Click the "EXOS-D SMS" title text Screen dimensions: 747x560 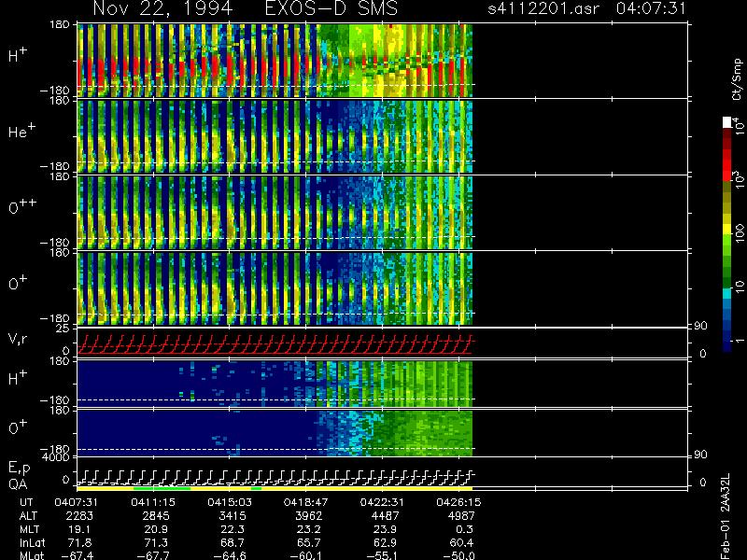click(331, 8)
